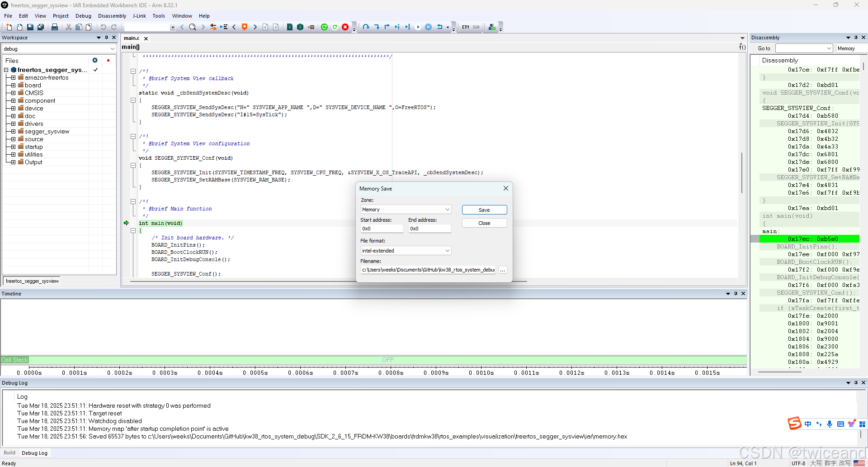Pause execution with the Break icon
Viewport: 868px width, 467px height.
click(x=429, y=27)
